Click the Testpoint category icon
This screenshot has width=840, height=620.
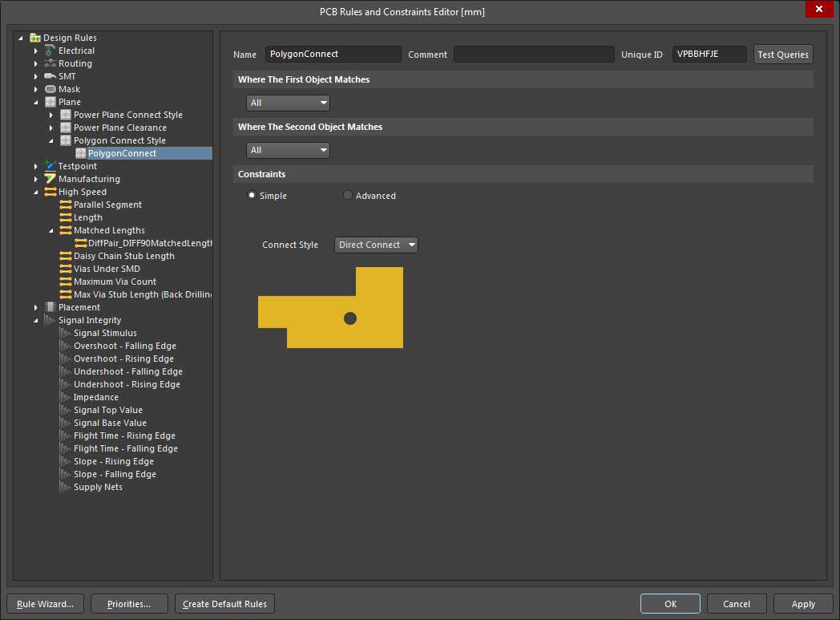coord(50,166)
